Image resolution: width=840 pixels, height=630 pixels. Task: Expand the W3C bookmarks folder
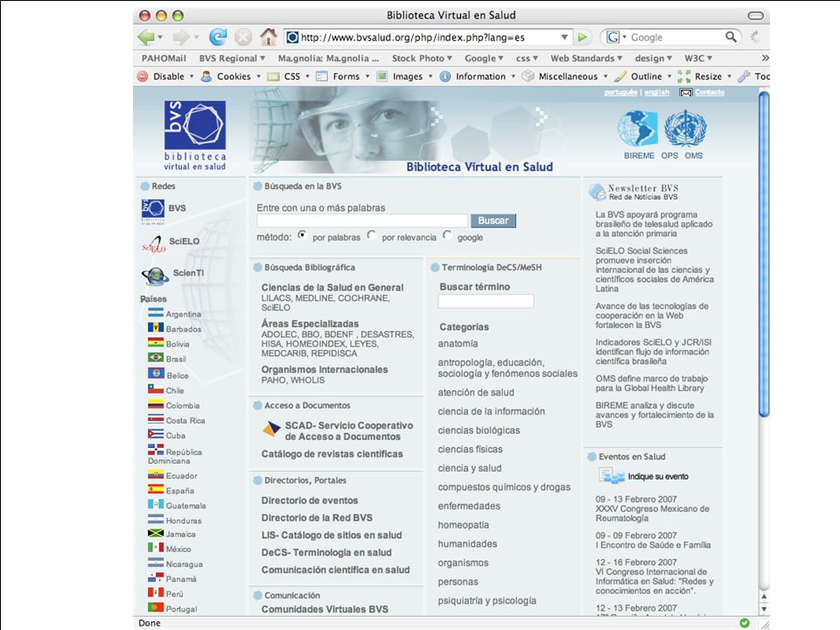[698, 58]
